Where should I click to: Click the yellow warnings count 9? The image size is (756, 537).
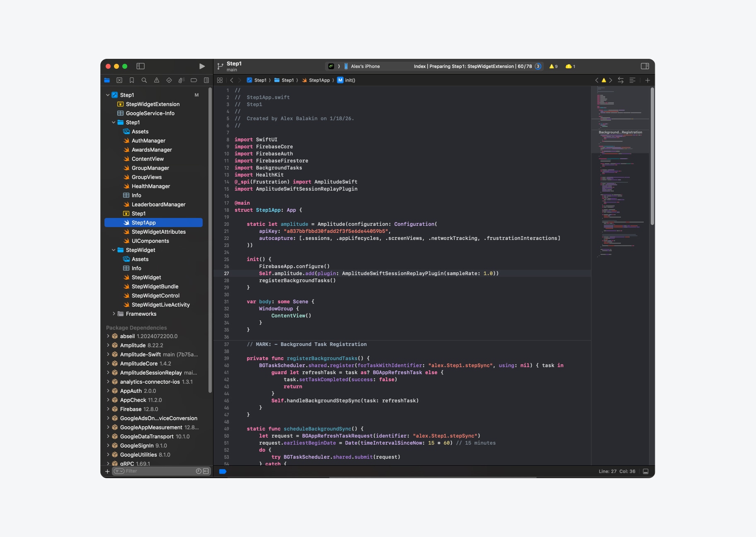point(553,66)
